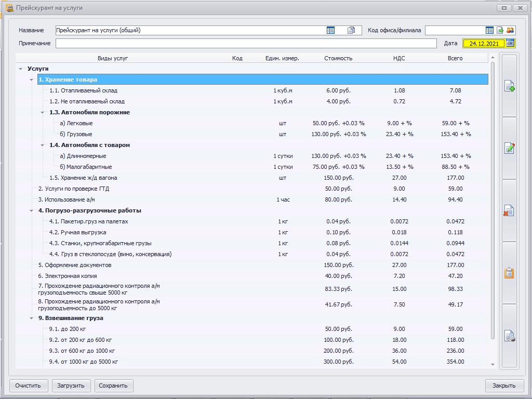Click the 83.33 руб. cost value
This screenshot has width=532, height=399.
tap(338, 289)
